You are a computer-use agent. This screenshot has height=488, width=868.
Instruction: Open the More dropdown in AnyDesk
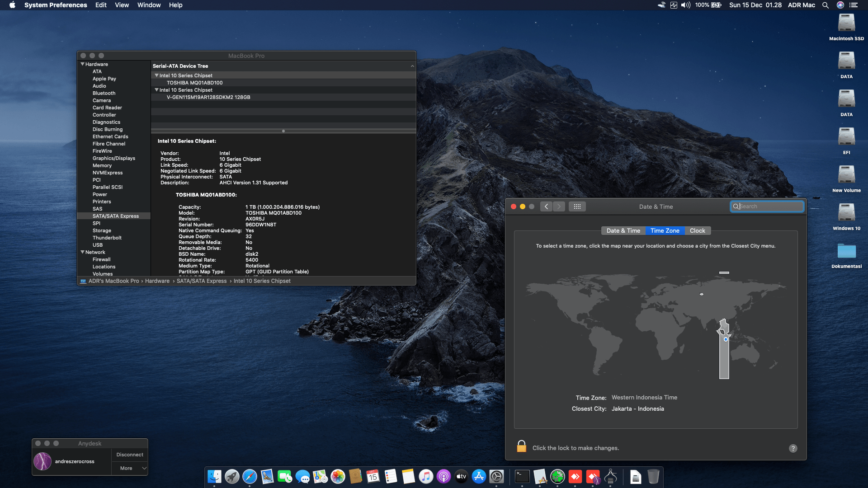[x=130, y=468]
